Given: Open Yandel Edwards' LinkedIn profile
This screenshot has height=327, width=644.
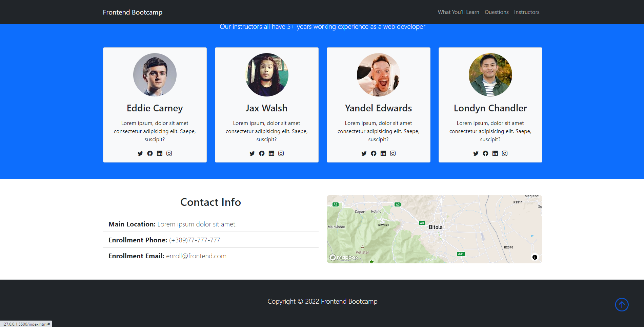Looking at the screenshot, I should pos(383,153).
